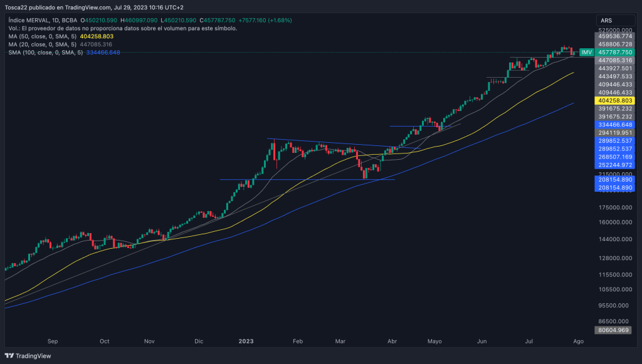The width and height of the screenshot is (642, 364).
Task: Click the green 457787.750 current price label
Action: pos(614,53)
